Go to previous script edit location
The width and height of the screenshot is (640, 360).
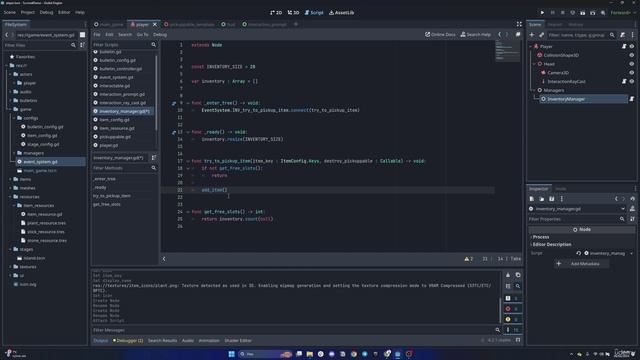click(500, 35)
